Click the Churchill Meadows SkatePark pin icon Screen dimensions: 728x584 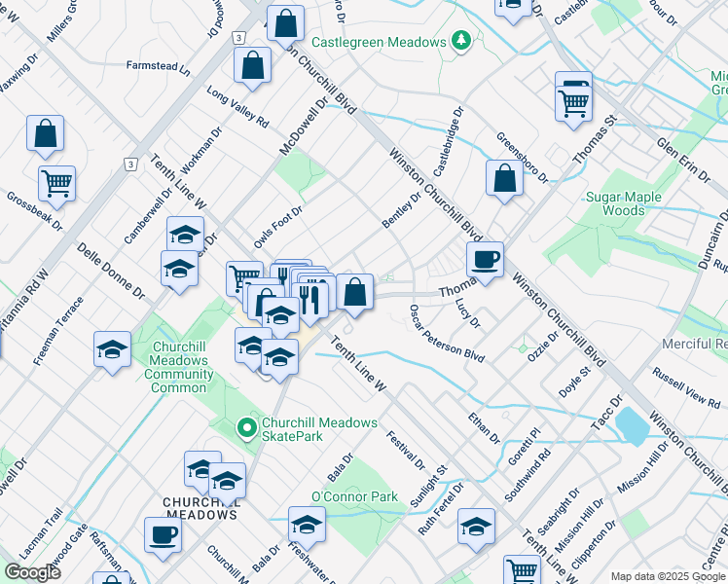(247, 427)
